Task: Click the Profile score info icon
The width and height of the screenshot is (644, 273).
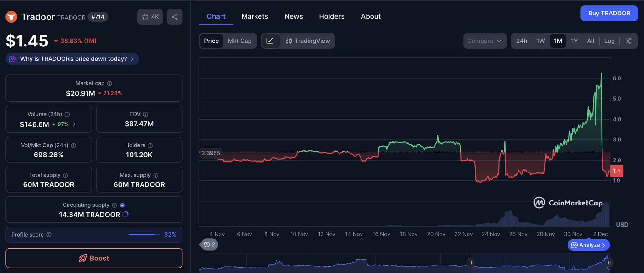Action: point(49,235)
